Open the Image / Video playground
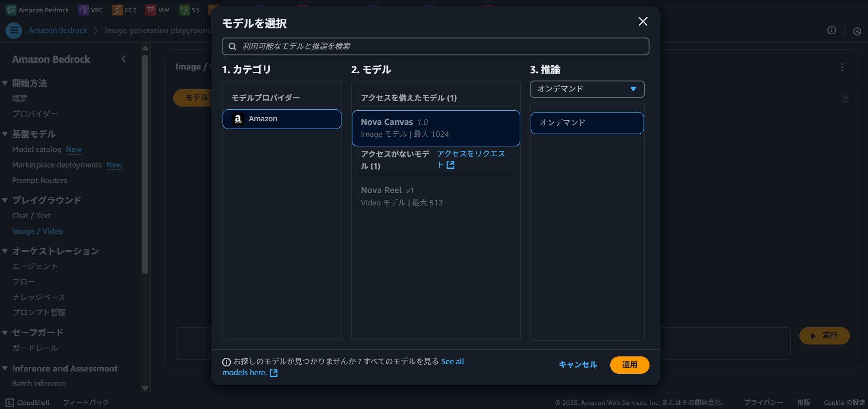This screenshot has height=409, width=868. [37, 231]
